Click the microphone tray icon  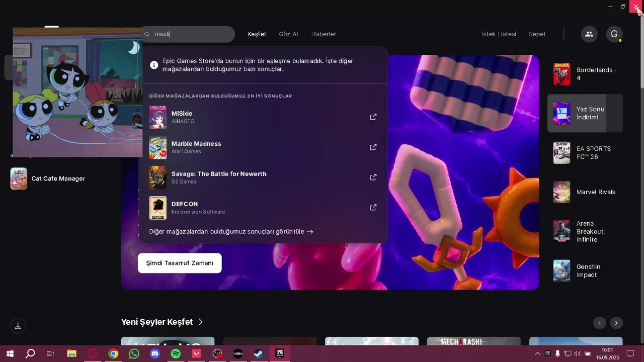click(x=557, y=353)
